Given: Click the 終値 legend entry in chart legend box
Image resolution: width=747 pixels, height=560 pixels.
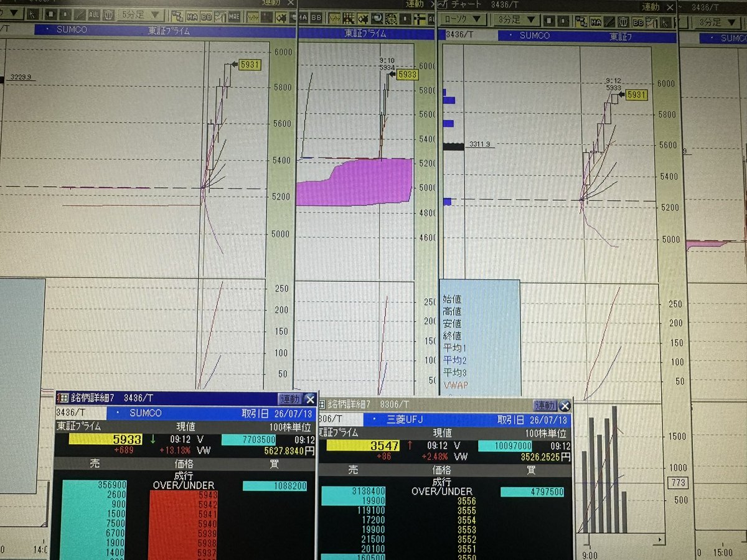Looking at the screenshot, I should click(x=452, y=335).
